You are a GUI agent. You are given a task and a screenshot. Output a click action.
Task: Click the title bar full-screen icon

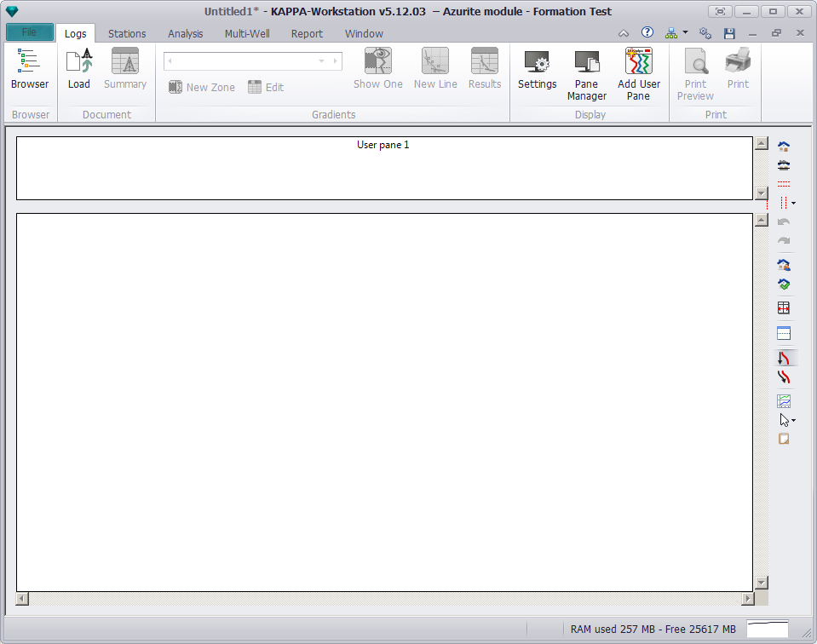click(x=720, y=11)
